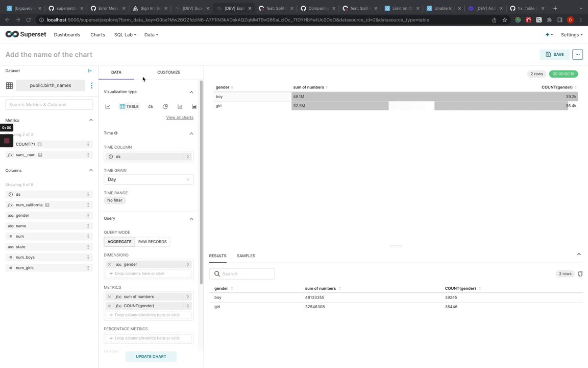Select the TABLE visualization type
588x368 pixels.
[x=129, y=107]
